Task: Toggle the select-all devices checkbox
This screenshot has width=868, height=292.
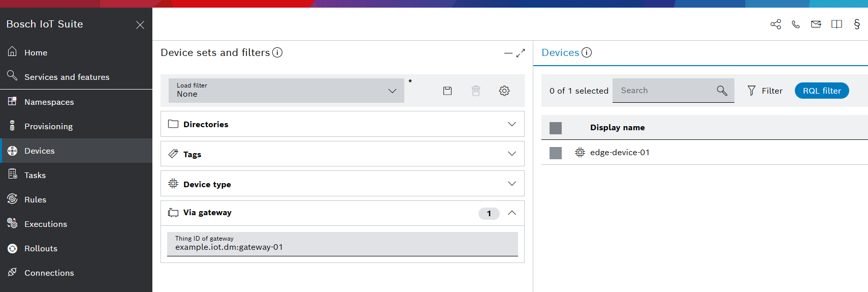Action: coord(556,128)
